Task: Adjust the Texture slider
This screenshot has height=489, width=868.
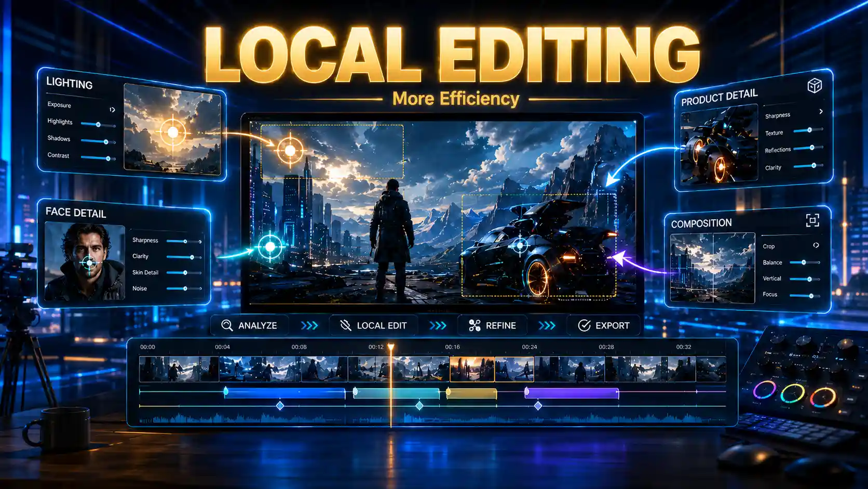Action: (x=809, y=130)
